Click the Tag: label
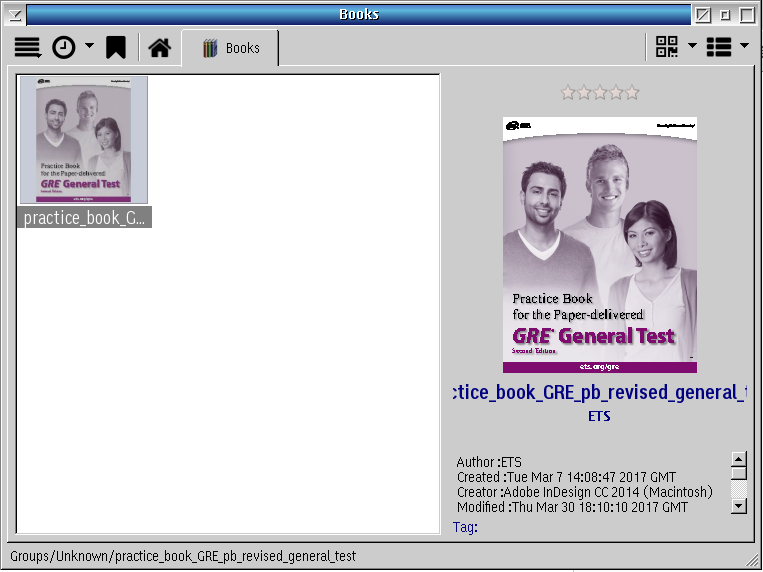This screenshot has width=763, height=572. coord(465,527)
